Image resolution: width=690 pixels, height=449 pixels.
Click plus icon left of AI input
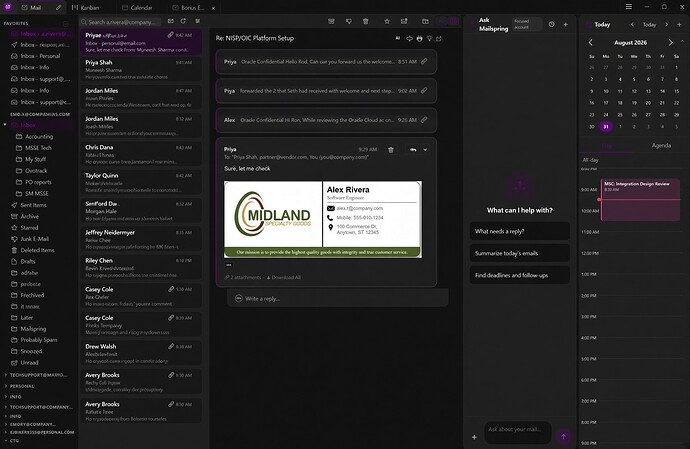474,437
